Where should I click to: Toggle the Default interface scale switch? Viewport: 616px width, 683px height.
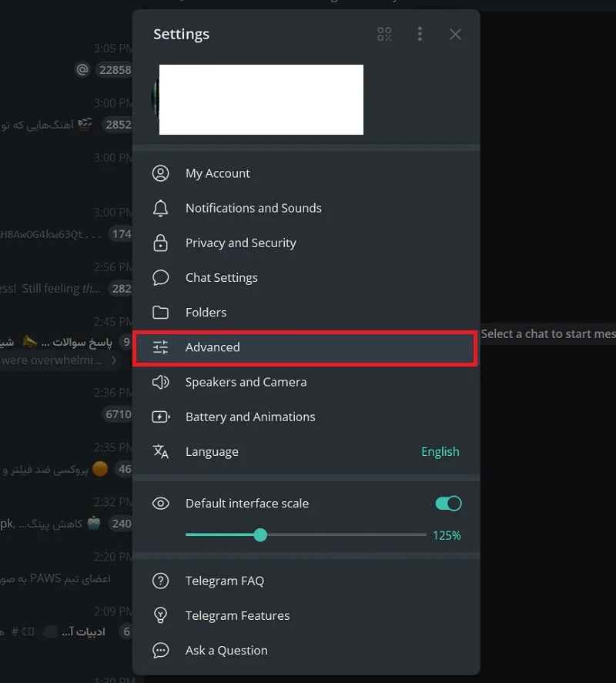(448, 504)
